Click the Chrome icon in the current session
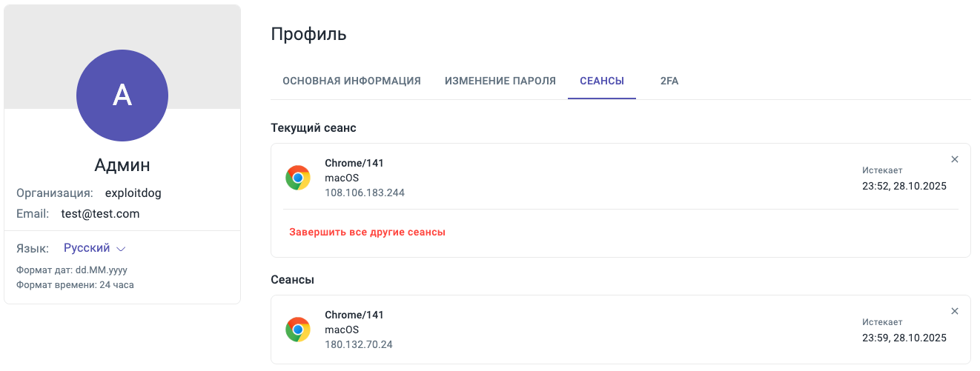Image resolution: width=980 pixels, height=371 pixels. 298,178
